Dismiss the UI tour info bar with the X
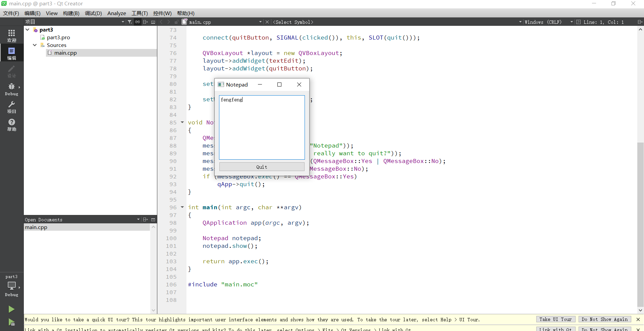 point(638,319)
